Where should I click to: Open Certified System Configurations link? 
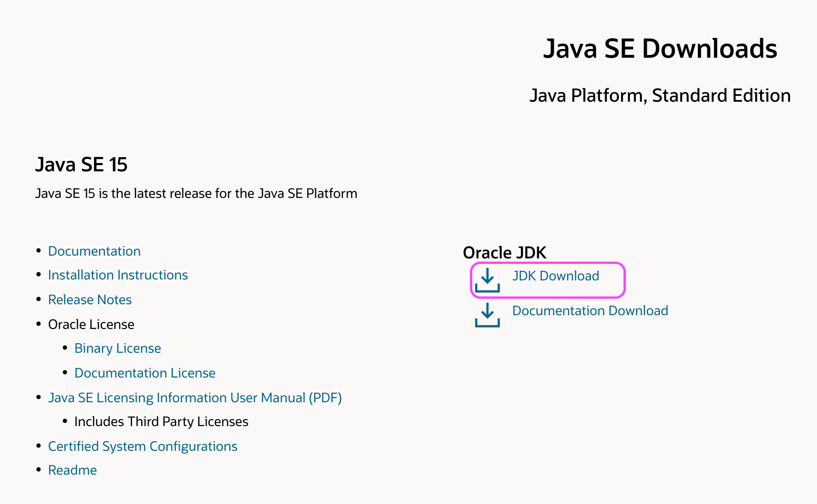click(143, 446)
